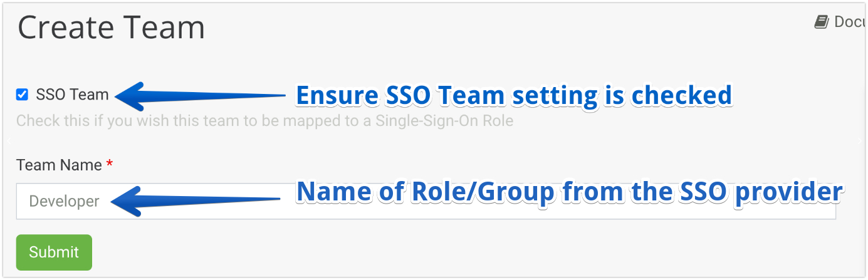Screen dimensions: 868x280
Task: Click the Developer placeholder text
Action: click(64, 202)
